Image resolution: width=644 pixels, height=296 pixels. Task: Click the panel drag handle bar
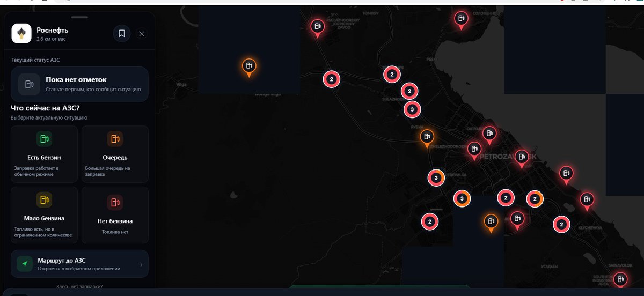[79, 17]
